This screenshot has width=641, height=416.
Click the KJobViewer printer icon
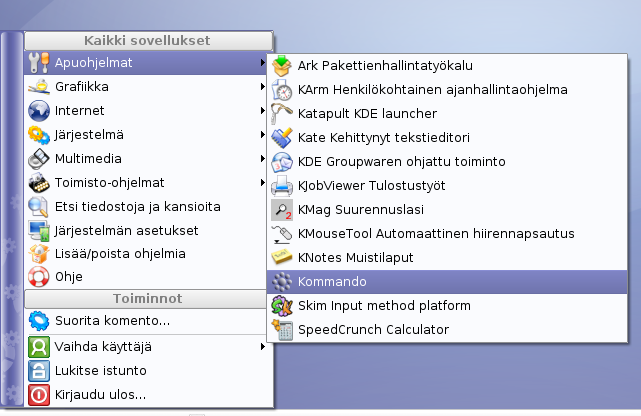(x=282, y=186)
